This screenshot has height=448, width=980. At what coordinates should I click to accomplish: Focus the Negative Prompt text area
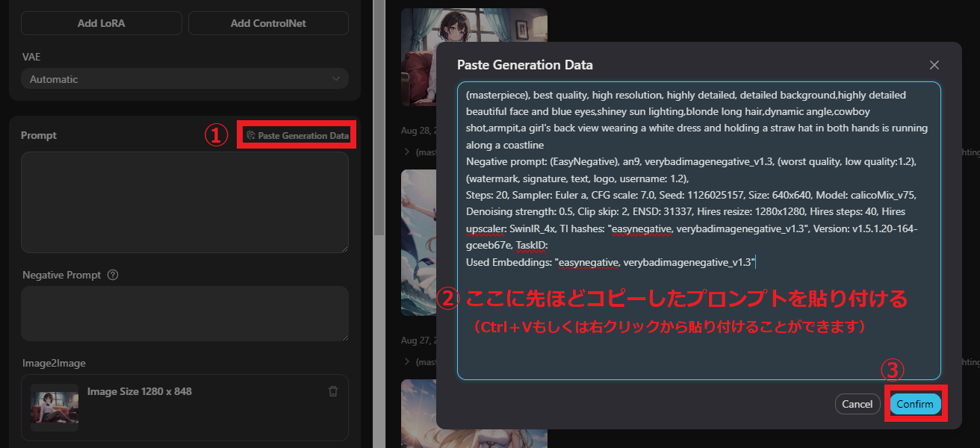[184, 314]
